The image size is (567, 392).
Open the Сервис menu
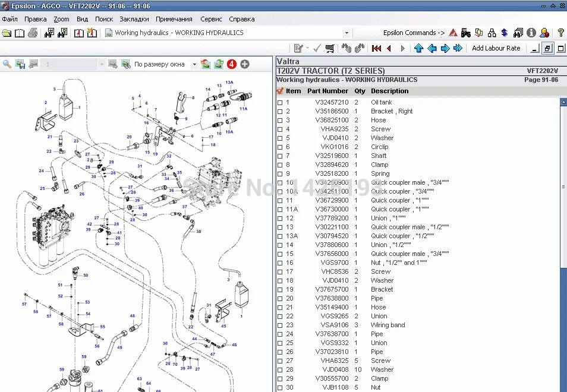click(211, 19)
